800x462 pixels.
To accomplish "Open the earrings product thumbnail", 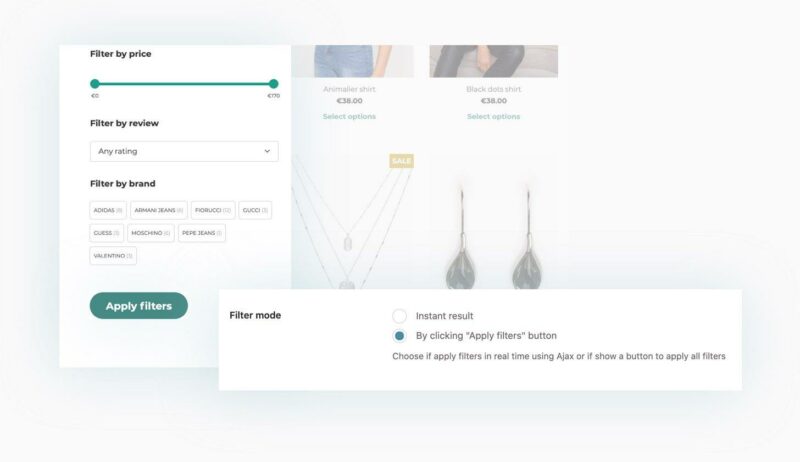I will [494, 221].
